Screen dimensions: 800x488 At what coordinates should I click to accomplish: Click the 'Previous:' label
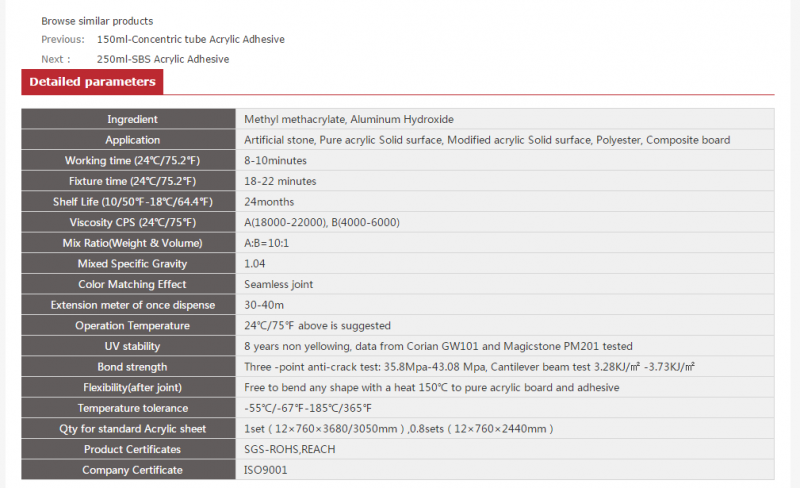(63, 39)
